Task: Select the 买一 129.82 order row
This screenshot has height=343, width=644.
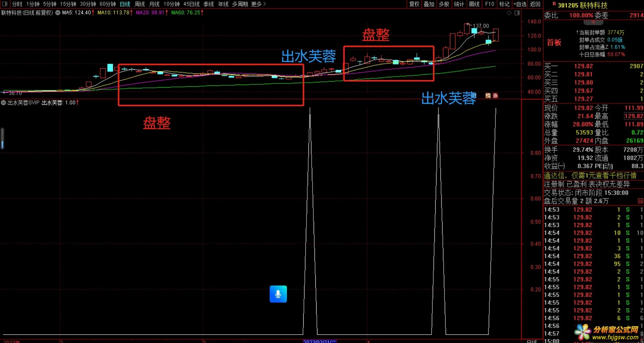Action: coord(593,66)
